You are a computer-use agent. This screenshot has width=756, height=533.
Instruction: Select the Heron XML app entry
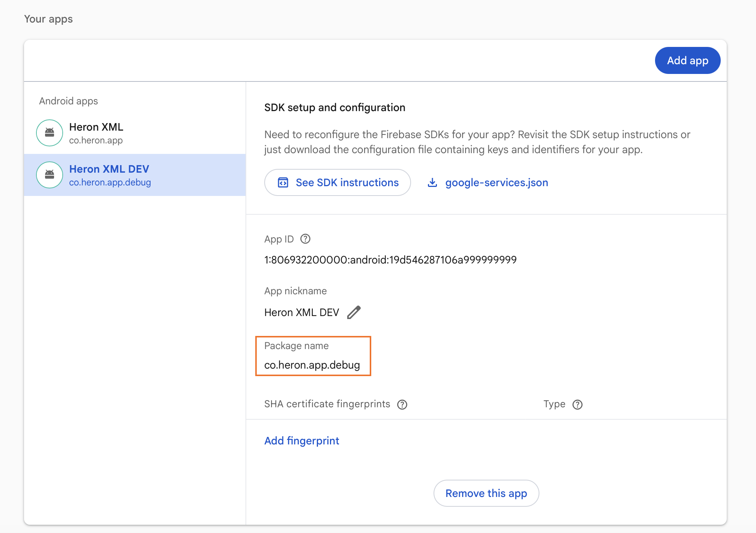pyautogui.click(x=135, y=133)
